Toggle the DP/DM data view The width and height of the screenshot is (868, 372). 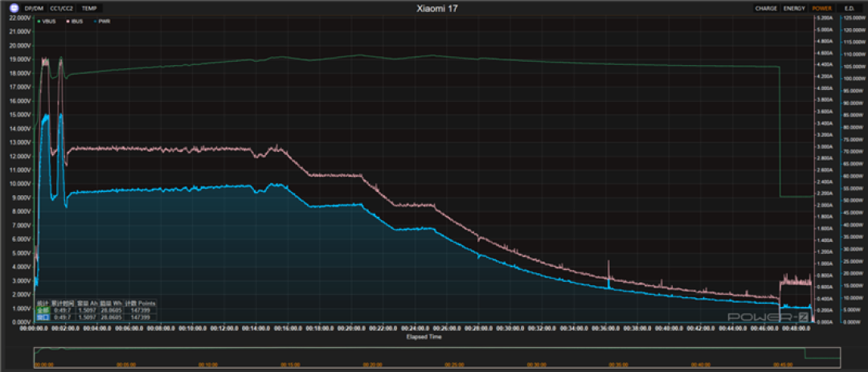[x=34, y=8]
